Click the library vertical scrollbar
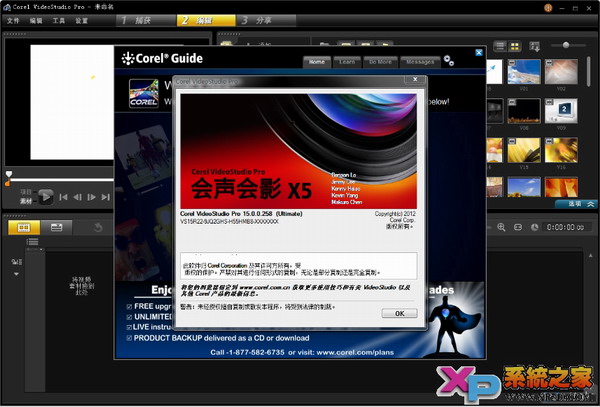600x407 pixels. (589, 71)
